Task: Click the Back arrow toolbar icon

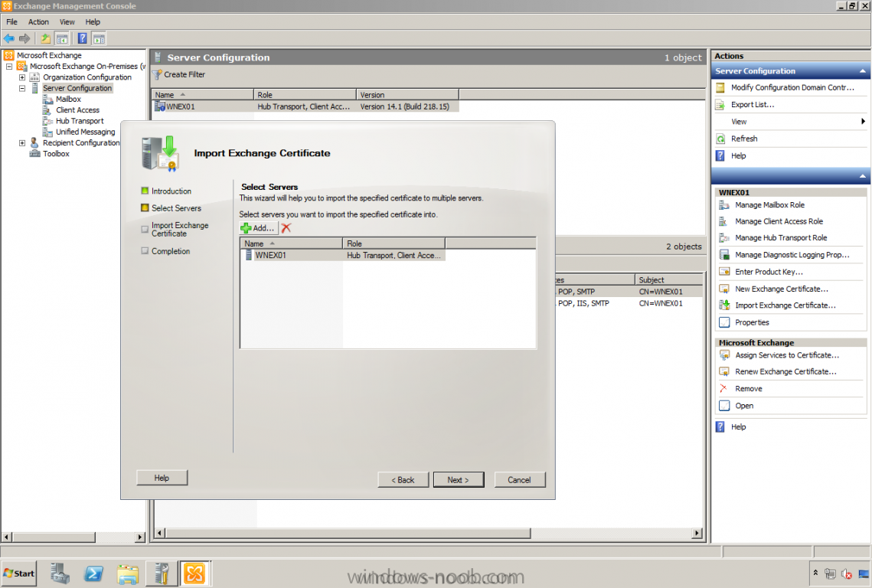Action: (9, 38)
